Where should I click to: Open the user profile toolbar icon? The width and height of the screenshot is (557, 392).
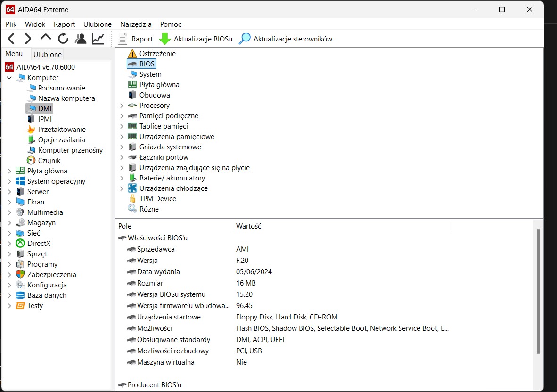click(81, 39)
